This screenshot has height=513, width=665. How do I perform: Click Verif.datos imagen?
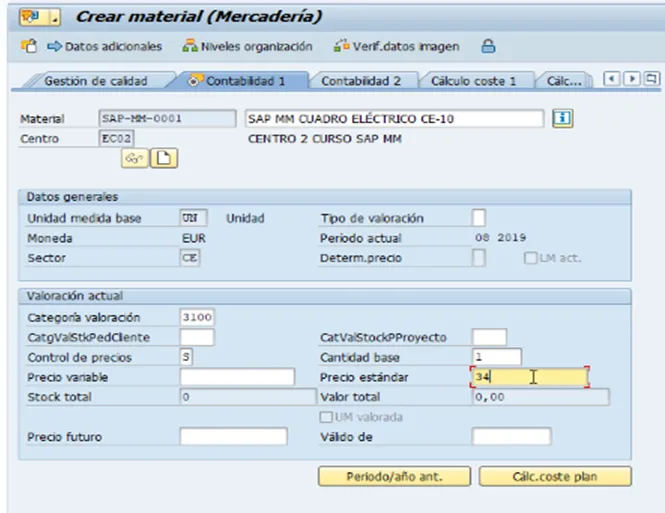(x=397, y=46)
